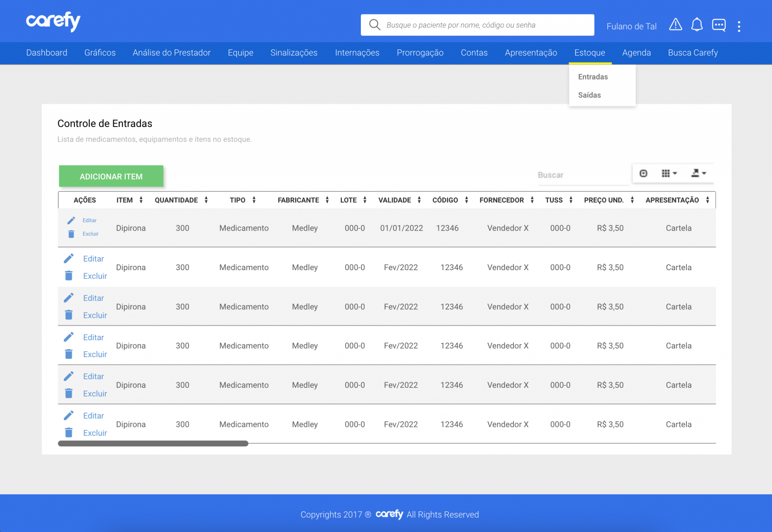
Task: Open the three-dot overflow menu
Action: pyautogui.click(x=739, y=25)
